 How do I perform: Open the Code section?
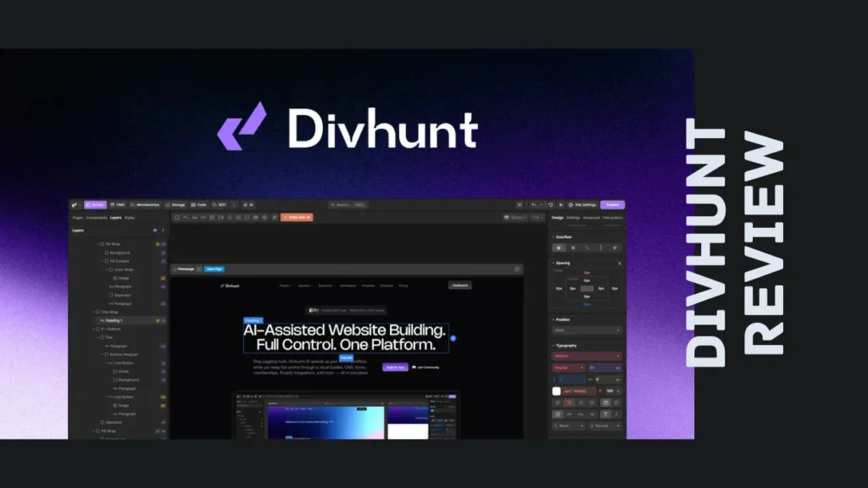click(x=198, y=205)
